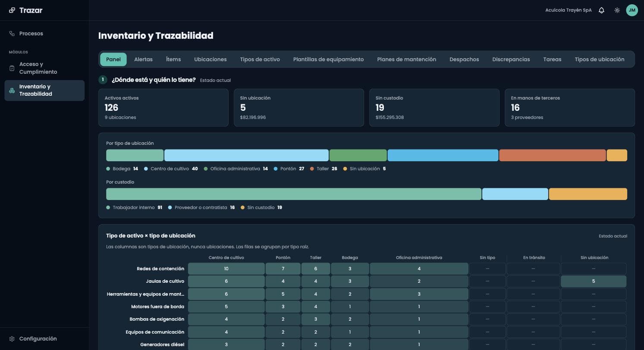
Task: Go to the Ubicaciones tab
Action: click(x=210, y=59)
